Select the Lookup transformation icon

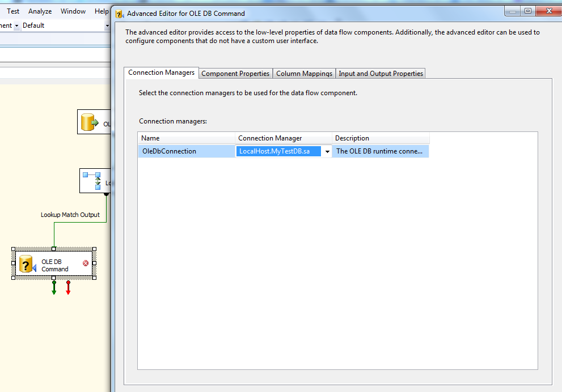92,181
